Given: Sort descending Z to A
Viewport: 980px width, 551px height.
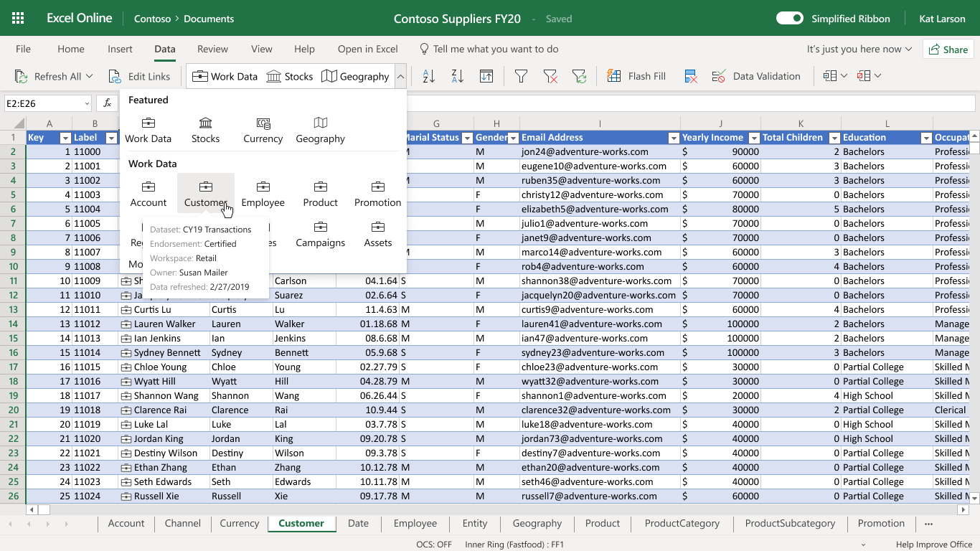Looking at the screenshot, I should pyautogui.click(x=457, y=76).
